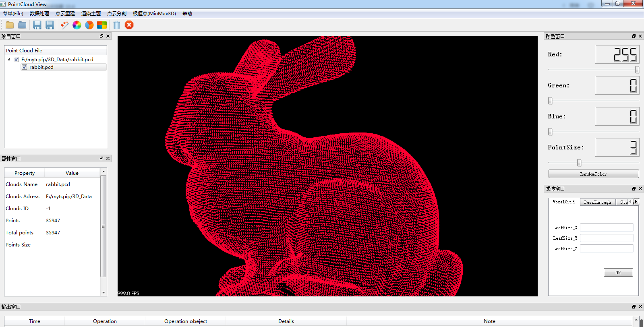
Task: Click the blue-orange pie chart icon
Action: coord(89,25)
